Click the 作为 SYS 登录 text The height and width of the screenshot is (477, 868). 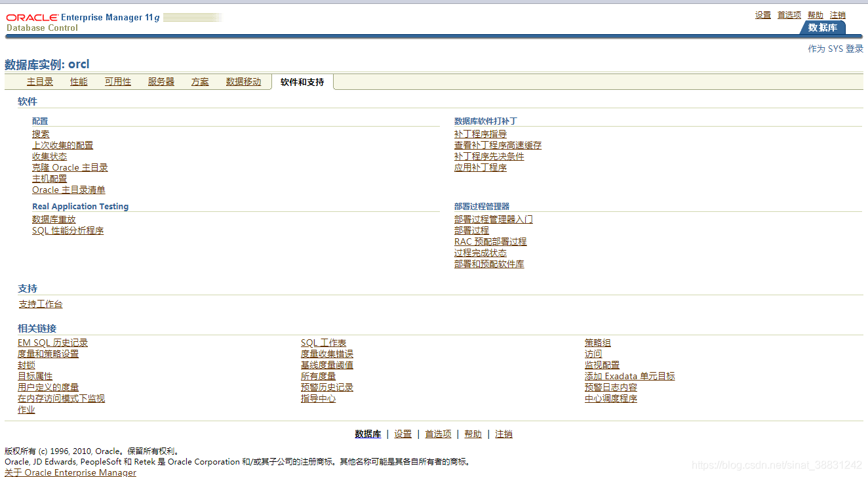coord(835,49)
